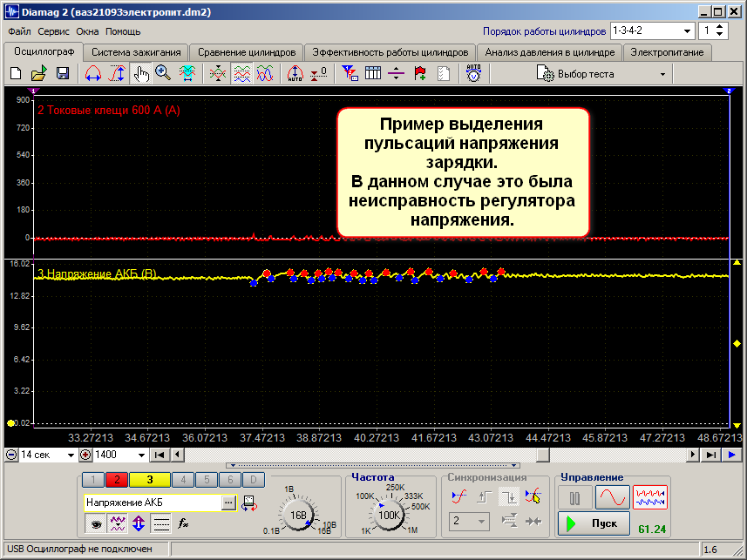Viewport: 747px width, 560px height.
Task: Click the fx function icon
Action: pos(183,523)
